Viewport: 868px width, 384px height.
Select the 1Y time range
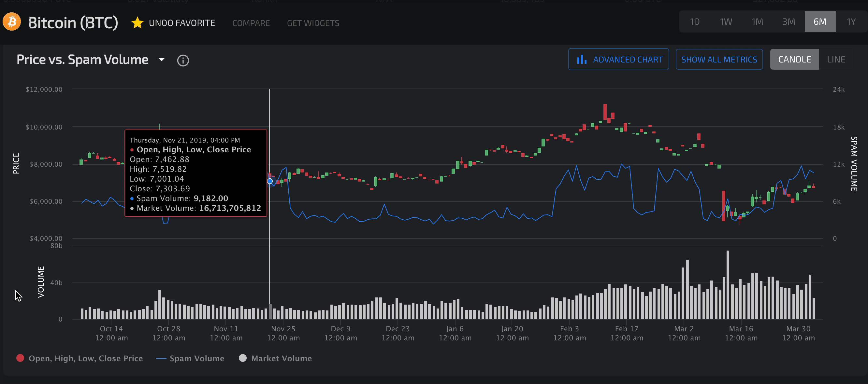[x=851, y=21]
